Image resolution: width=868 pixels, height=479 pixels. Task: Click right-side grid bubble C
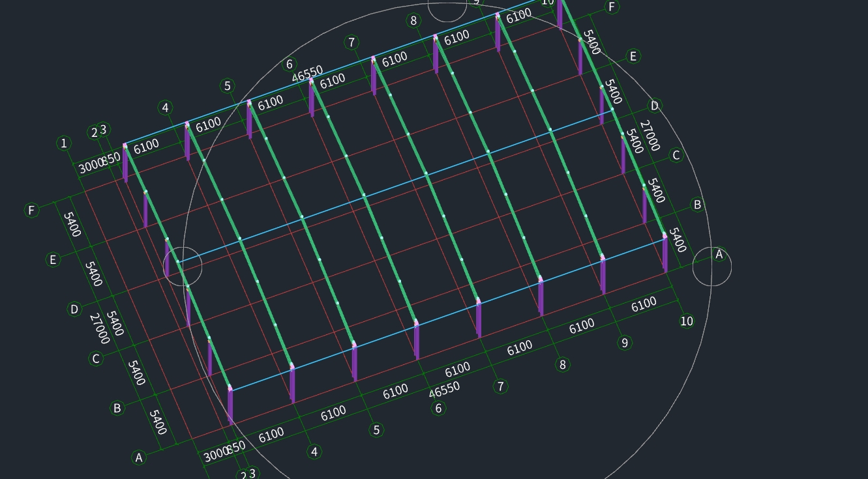[x=676, y=155]
